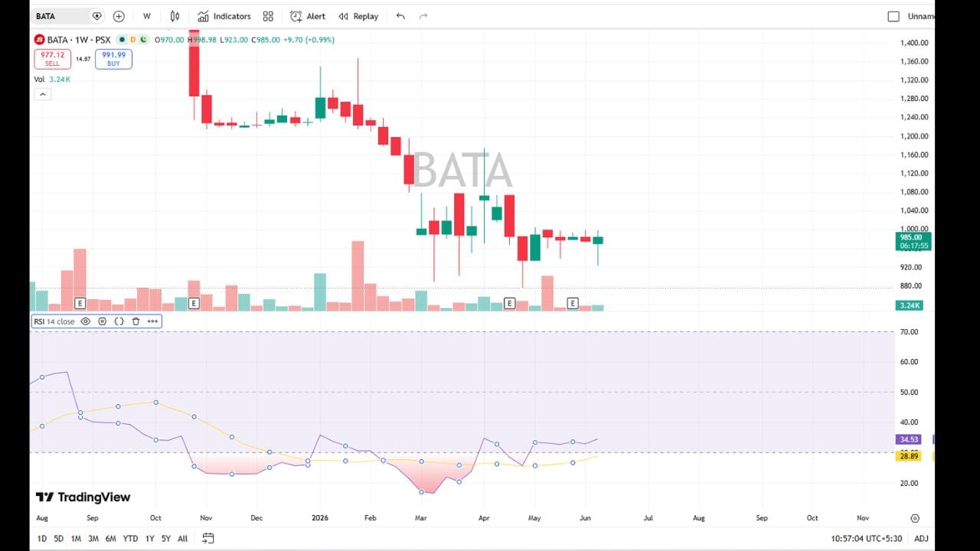Viewport: 980px width, 551px height.
Task: Click the red BATA logo in legend
Action: tap(39, 40)
